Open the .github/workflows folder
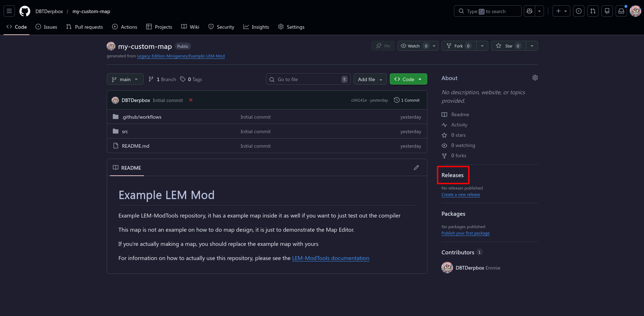 (141, 117)
